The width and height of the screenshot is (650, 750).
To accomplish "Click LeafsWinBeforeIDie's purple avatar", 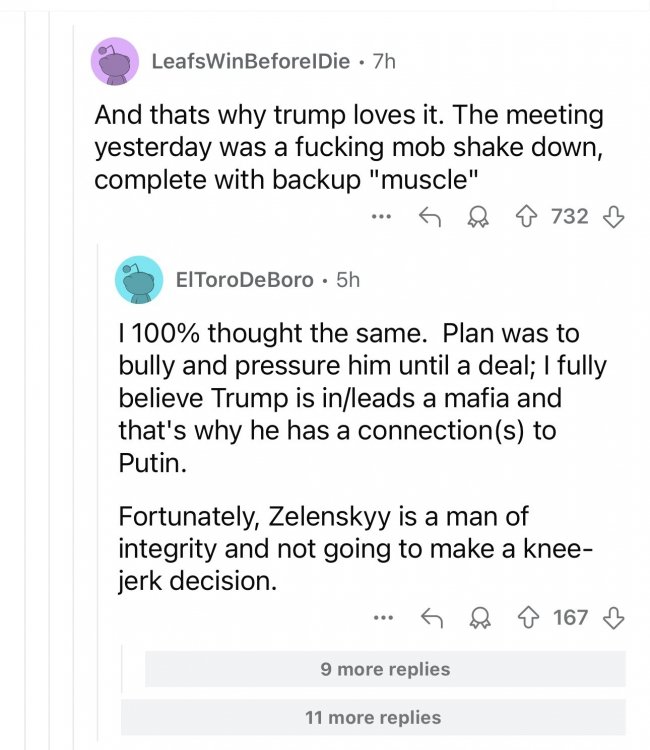I will 115,61.
